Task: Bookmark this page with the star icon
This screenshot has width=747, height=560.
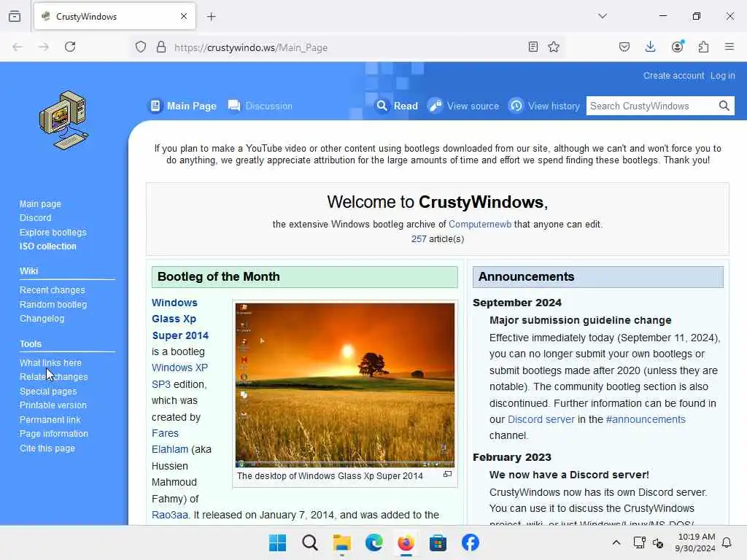Action: coord(554,47)
